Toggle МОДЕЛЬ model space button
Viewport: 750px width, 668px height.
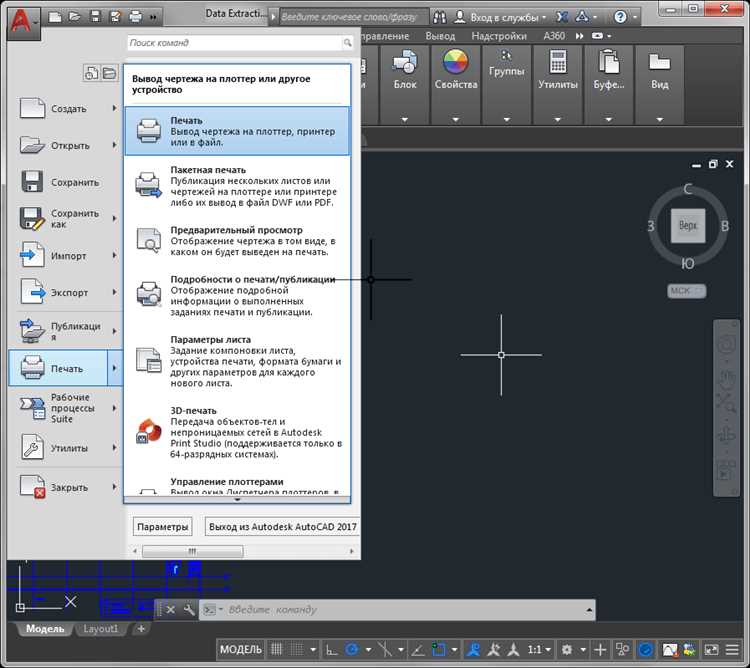click(x=241, y=650)
